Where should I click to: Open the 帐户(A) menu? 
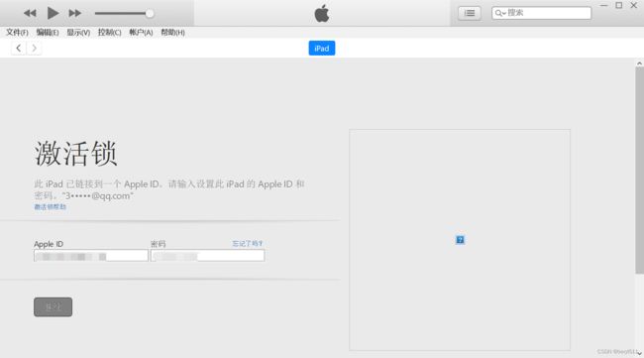141,32
